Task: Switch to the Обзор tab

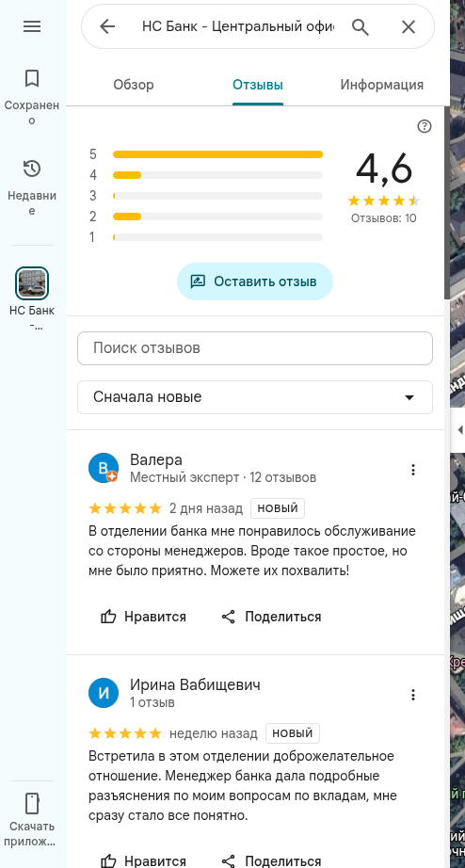Action: (x=134, y=85)
